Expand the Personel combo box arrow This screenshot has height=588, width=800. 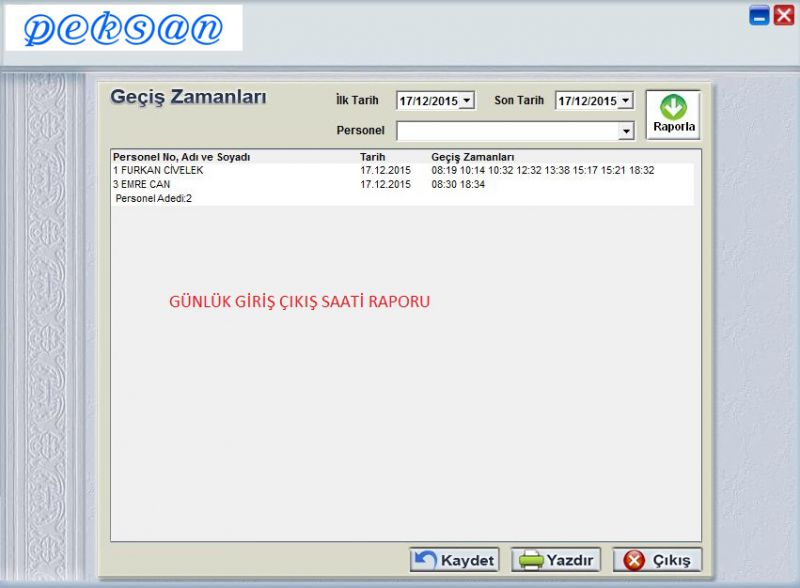tap(626, 131)
